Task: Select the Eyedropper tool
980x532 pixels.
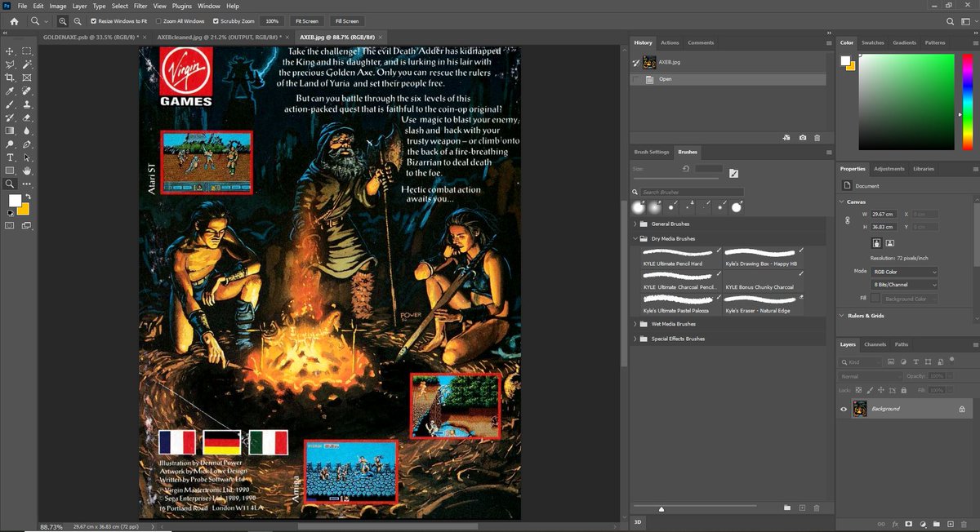Action: coord(11,91)
